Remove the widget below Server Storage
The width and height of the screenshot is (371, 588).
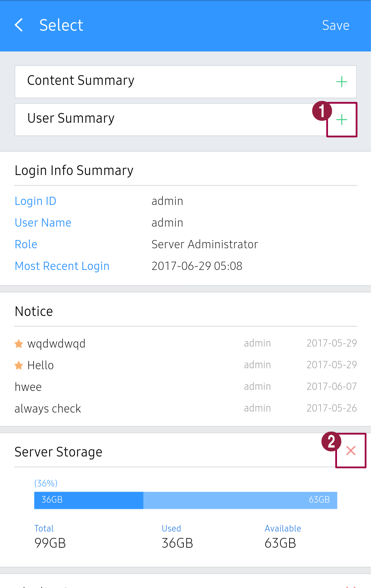coord(351,585)
